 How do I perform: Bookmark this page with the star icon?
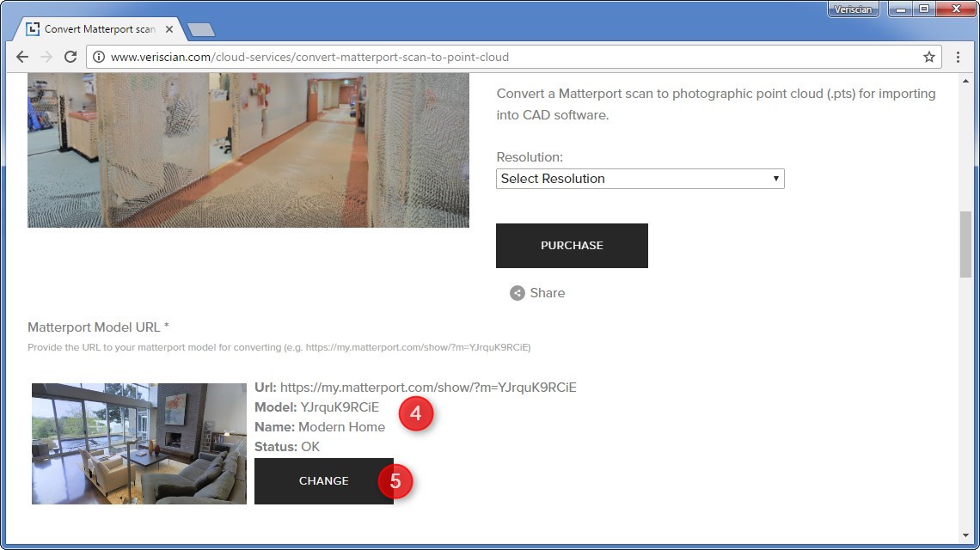point(928,57)
